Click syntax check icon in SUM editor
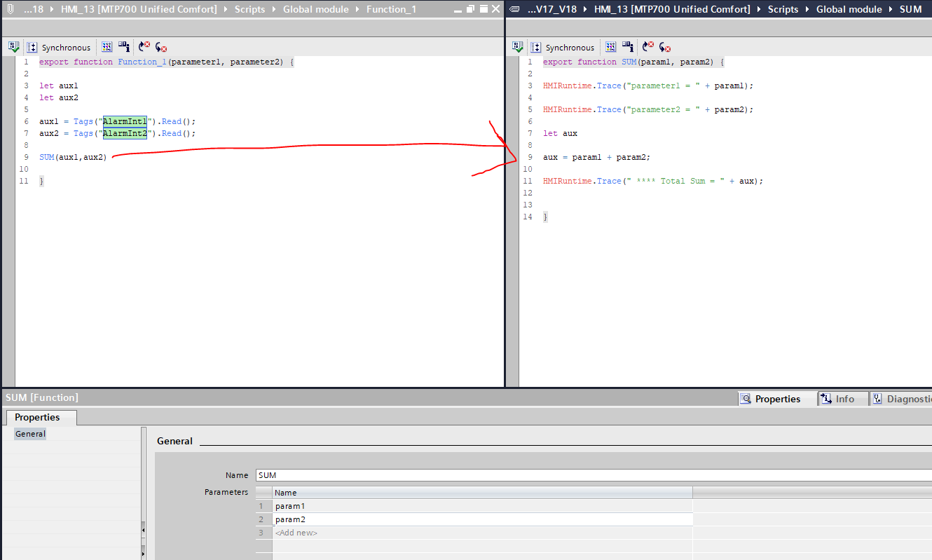 pos(518,47)
